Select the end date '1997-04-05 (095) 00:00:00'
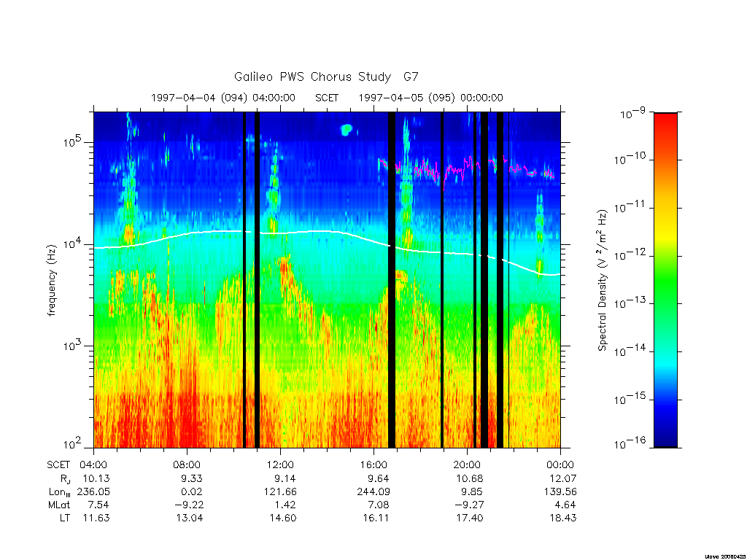The image size is (747, 560). pyautogui.click(x=430, y=98)
